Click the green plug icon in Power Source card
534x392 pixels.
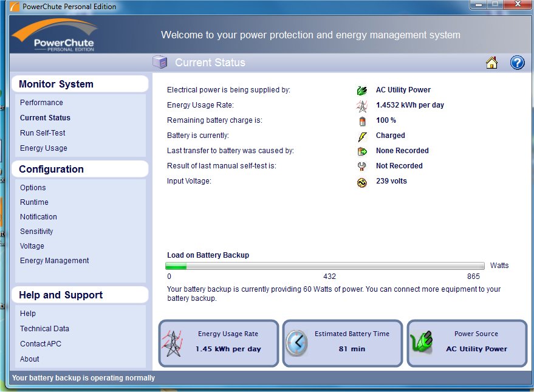click(422, 342)
